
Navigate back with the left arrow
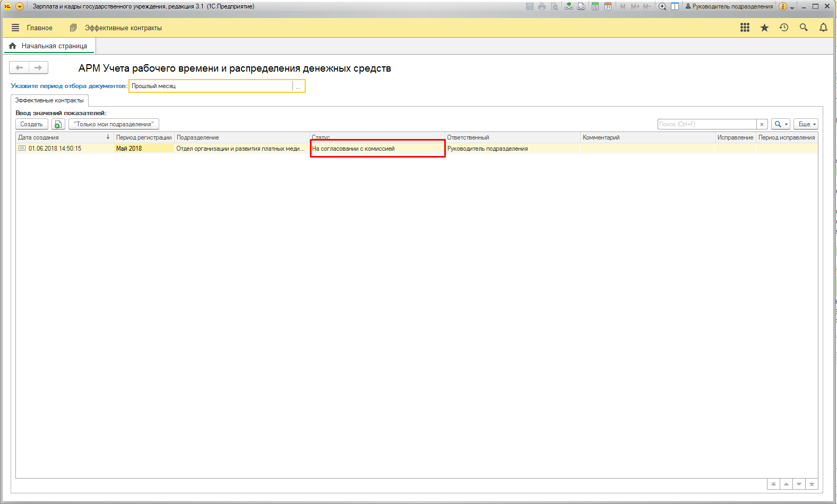(x=19, y=68)
